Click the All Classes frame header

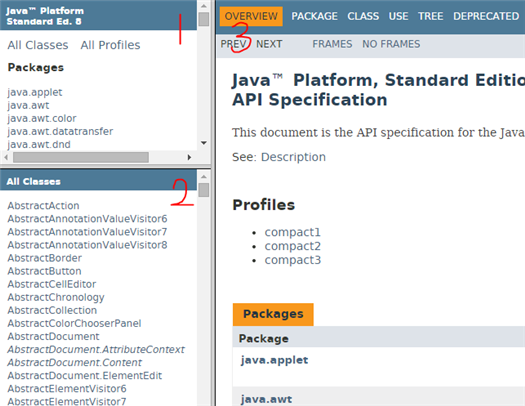(33, 181)
